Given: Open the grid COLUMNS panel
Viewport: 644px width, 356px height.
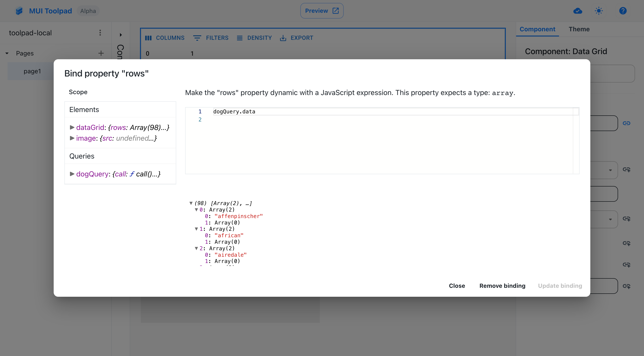Looking at the screenshot, I should (x=165, y=38).
